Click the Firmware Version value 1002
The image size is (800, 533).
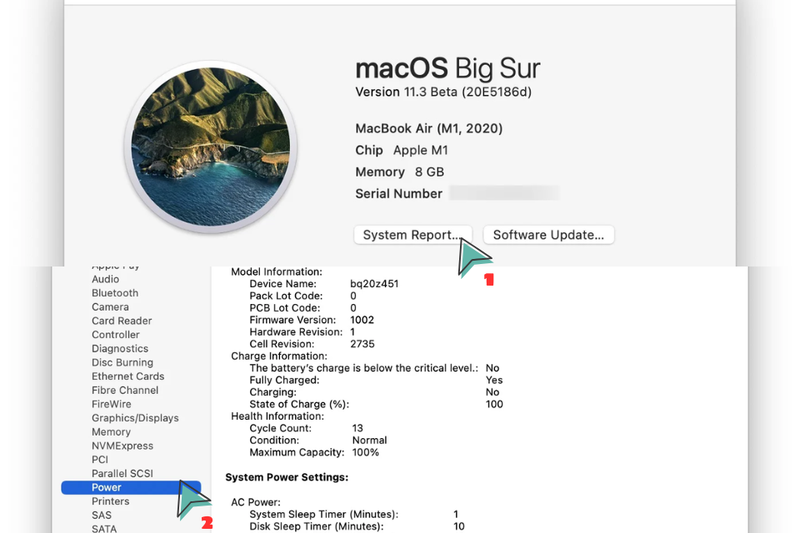(362, 320)
